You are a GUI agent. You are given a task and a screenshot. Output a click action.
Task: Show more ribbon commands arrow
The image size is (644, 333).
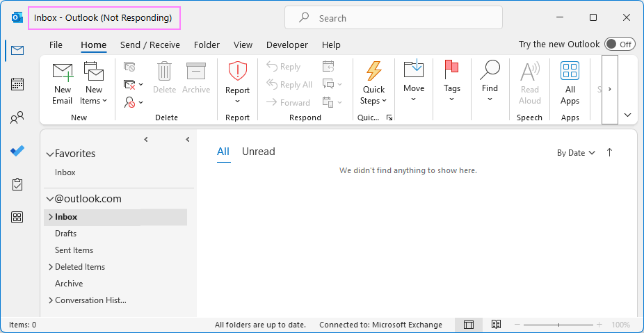tap(610, 89)
